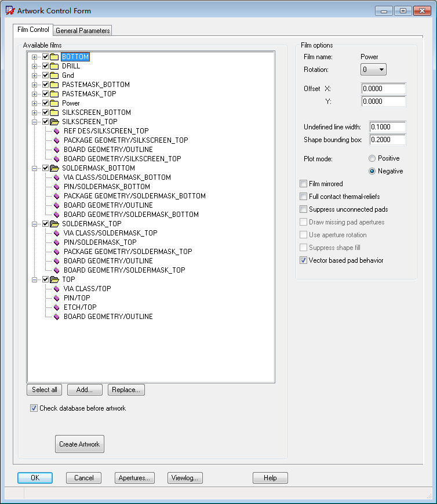
Task: Click the open SOLDERMASK_BOTTOM folder icon
Action: (54, 168)
